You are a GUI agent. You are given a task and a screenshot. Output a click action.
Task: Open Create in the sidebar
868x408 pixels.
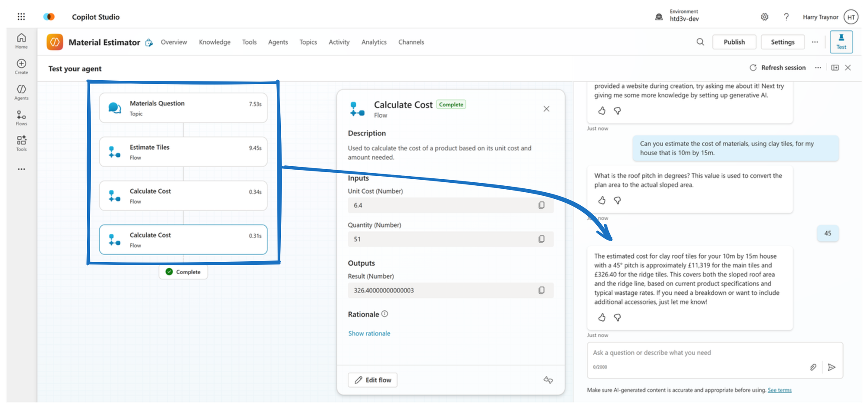21,66
